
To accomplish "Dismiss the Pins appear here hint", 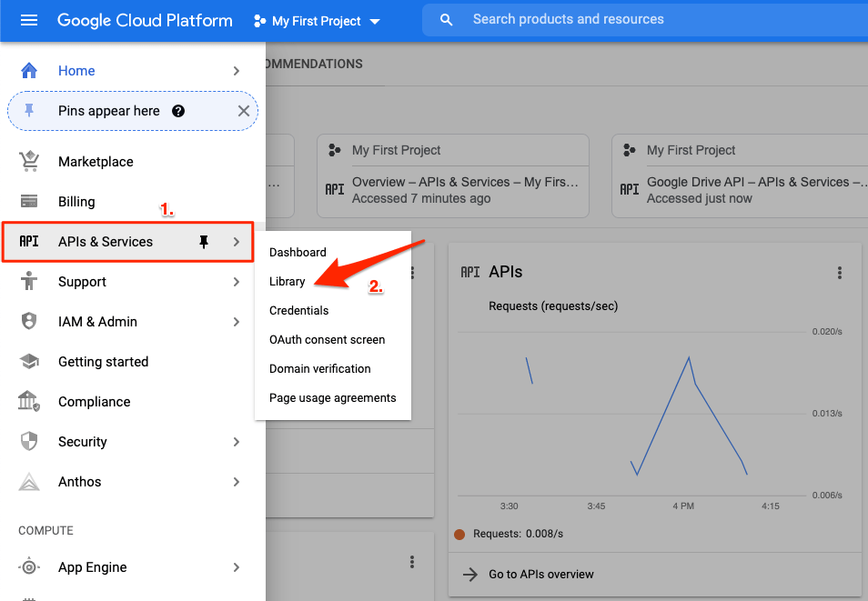I will [244, 111].
